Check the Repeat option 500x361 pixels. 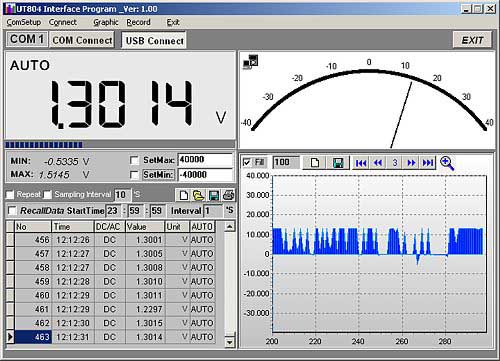10,194
